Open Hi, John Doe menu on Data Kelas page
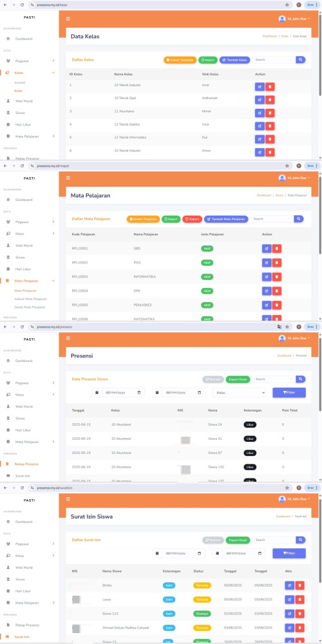Image resolution: width=322 pixels, height=644 pixels. click(294, 19)
